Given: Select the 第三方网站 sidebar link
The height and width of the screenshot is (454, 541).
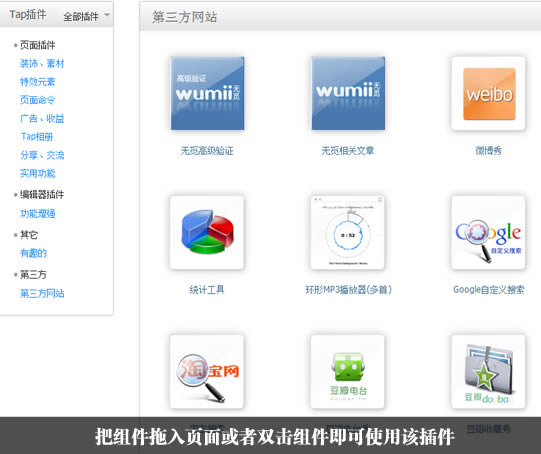Looking at the screenshot, I should (x=42, y=293).
